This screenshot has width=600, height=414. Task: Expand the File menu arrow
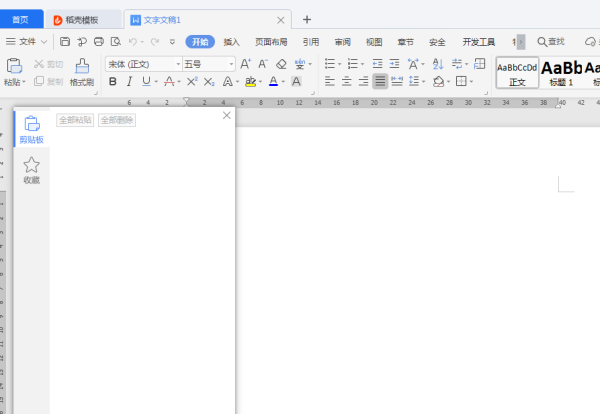point(44,42)
